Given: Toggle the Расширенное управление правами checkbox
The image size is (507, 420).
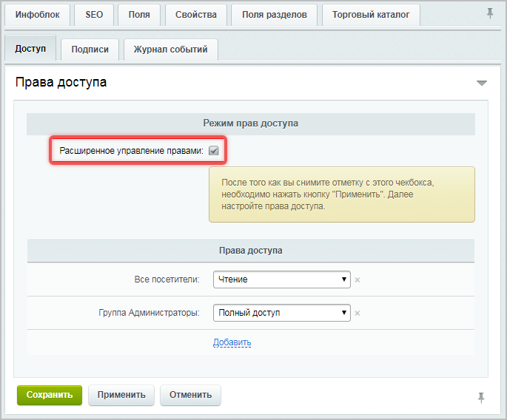Looking at the screenshot, I should coord(214,151).
